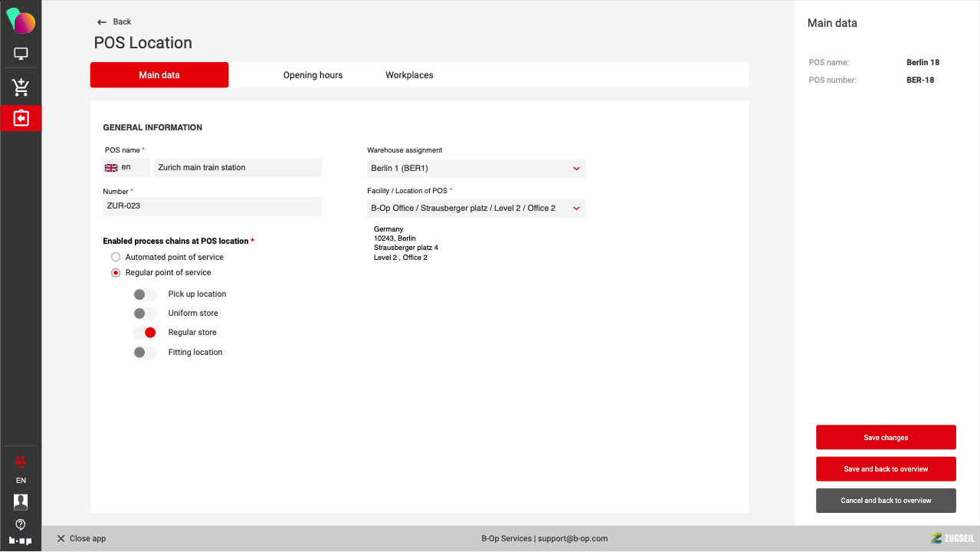Turn off the Regular store toggle

(x=145, y=333)
